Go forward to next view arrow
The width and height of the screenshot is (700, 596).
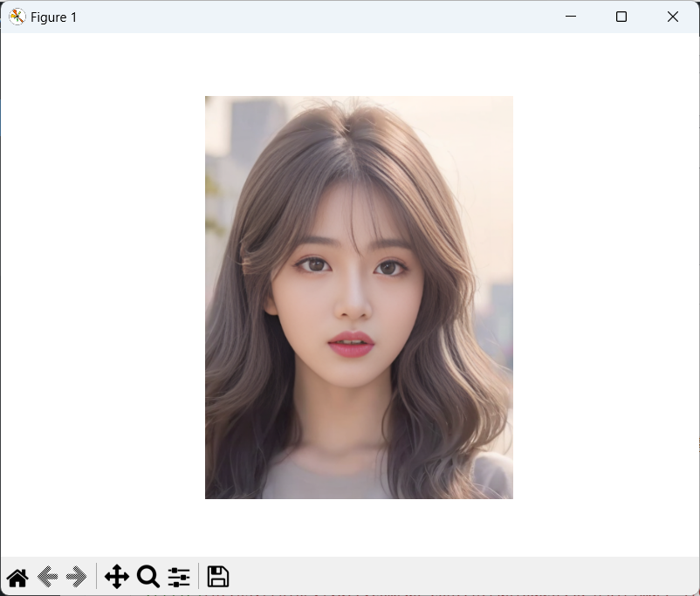point(76,577)
